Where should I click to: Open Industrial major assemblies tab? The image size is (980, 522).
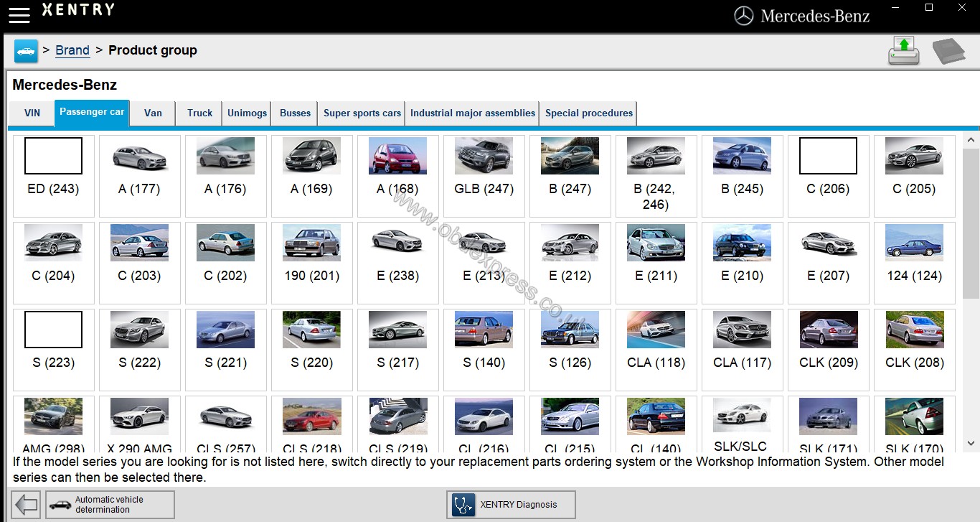coord(473,113)
